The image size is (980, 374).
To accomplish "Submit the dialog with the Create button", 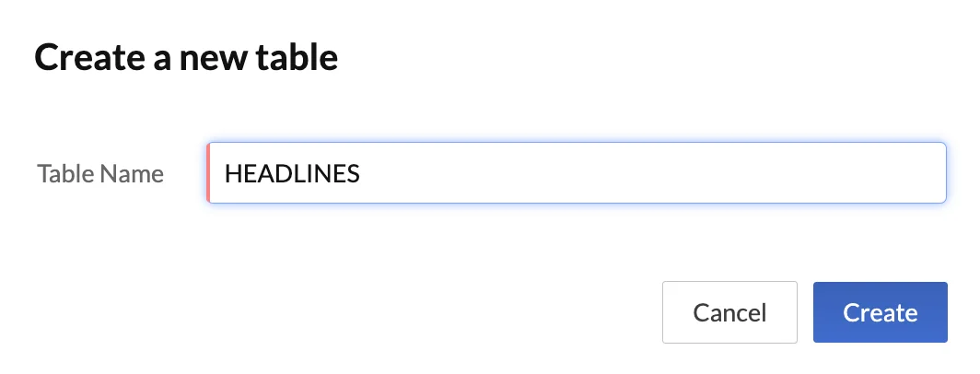I will coord(880,312).
